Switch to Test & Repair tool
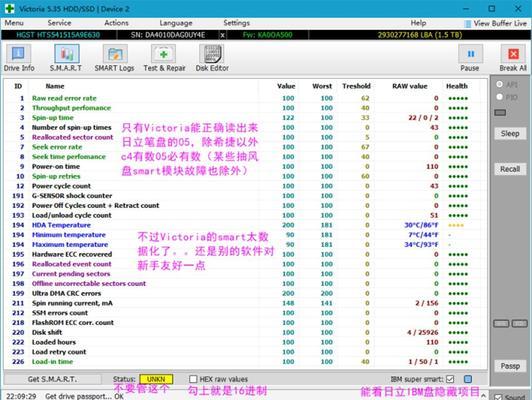Image resolution: width=532 pixels, height=400 pixels. tap(164, 58)
